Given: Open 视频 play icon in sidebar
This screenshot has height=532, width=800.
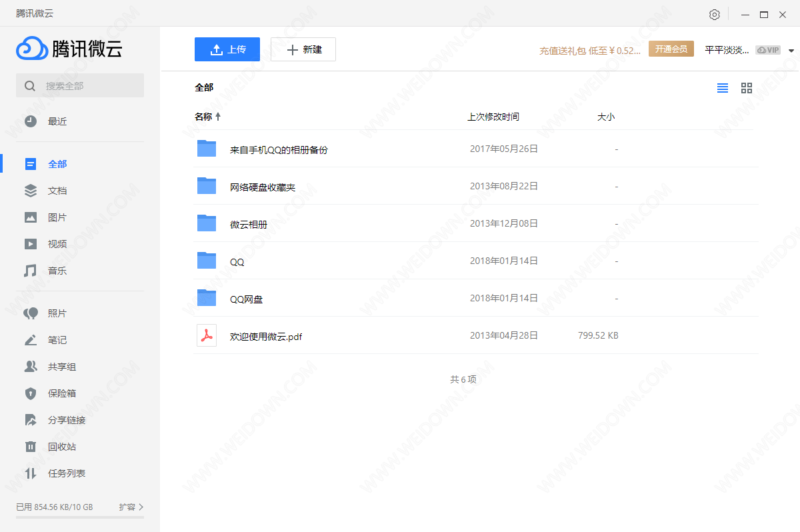Looking at the screenshot, I should pyautogui.click(x=31, y=244).
